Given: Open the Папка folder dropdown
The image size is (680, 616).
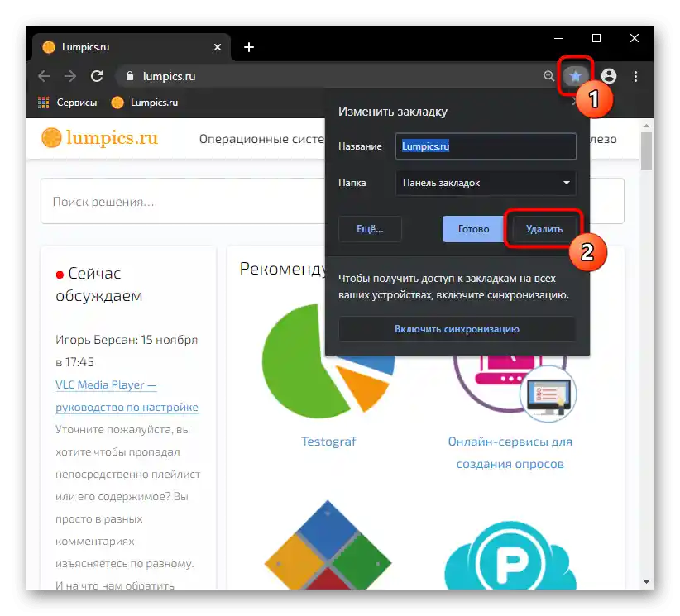Looking at the screenshot, I should [x=486, y=183].
